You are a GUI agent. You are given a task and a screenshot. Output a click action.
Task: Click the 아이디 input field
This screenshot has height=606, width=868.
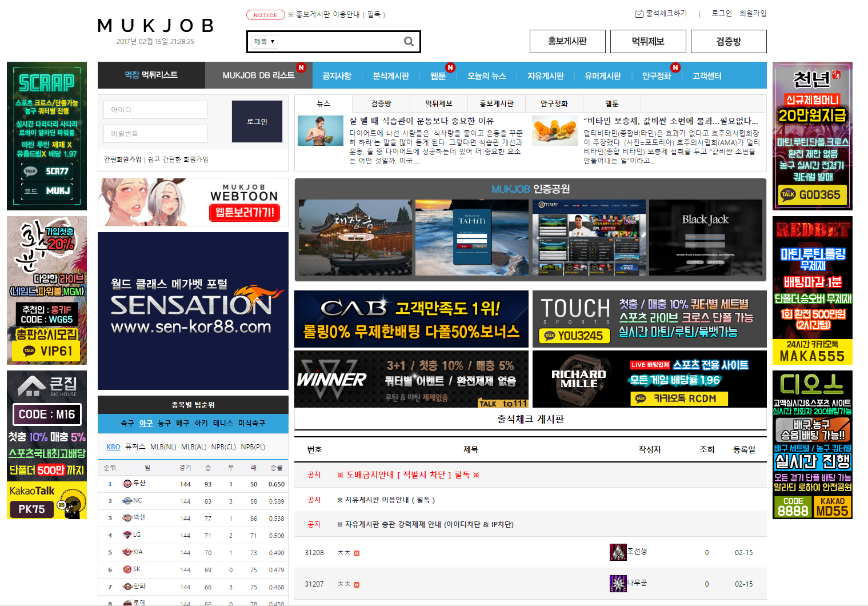[x=155, y=110]
